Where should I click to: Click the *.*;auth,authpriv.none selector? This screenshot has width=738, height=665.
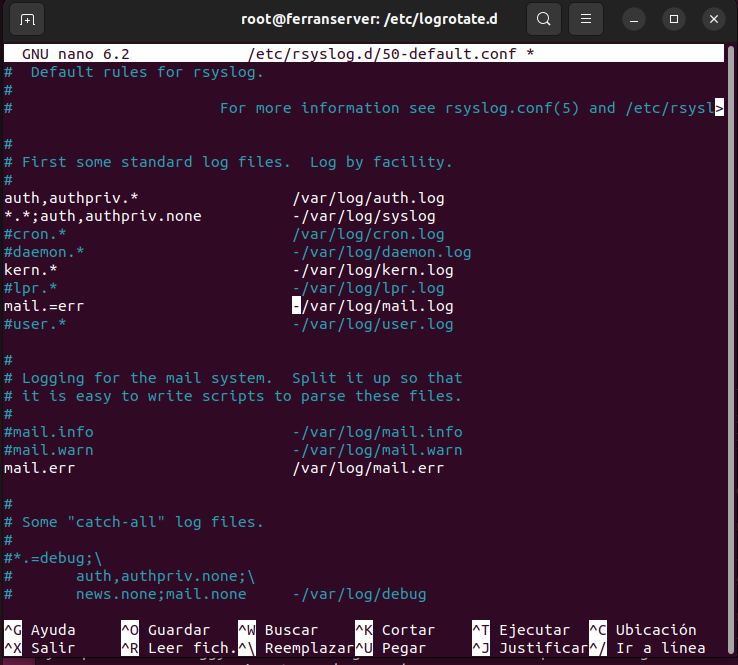tap(103, 216)
